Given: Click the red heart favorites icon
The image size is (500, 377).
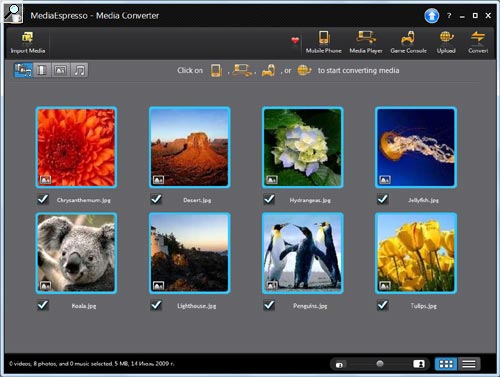Looking at the screenshot, I should point(295,40).
